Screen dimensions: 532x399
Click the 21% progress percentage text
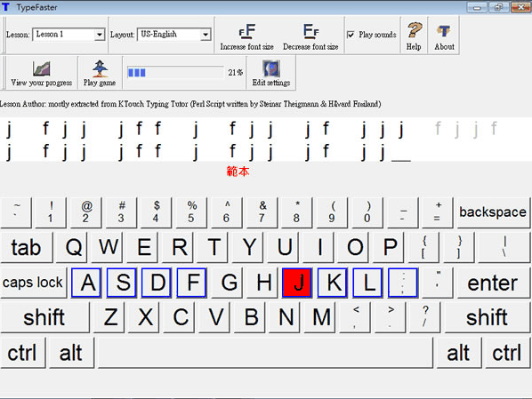tap(236, 73)
